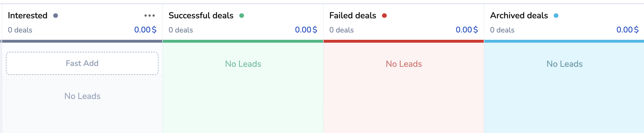Screen dimensions: 644x133
Task: Click the grey dot beside Interested
Action: (56, 16)
